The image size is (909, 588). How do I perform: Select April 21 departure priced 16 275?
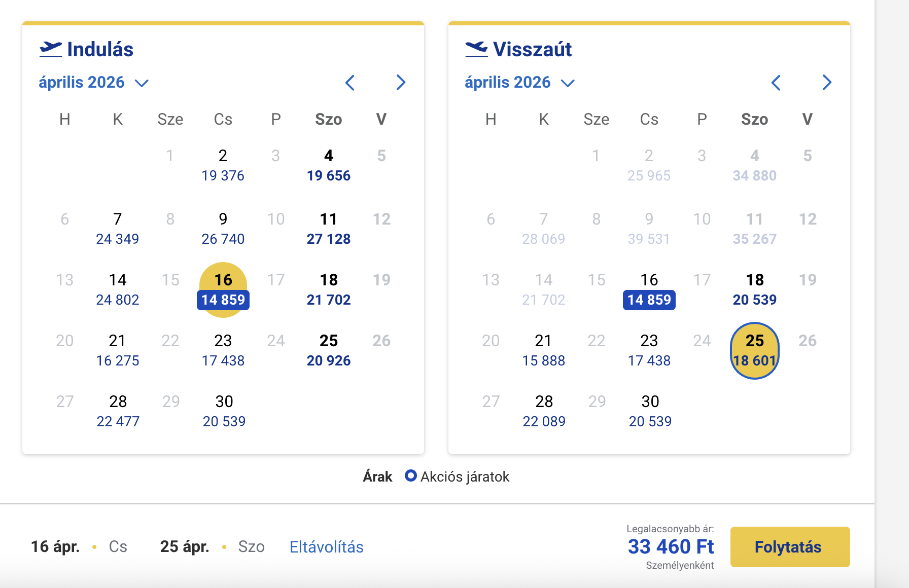coord(118,350)
